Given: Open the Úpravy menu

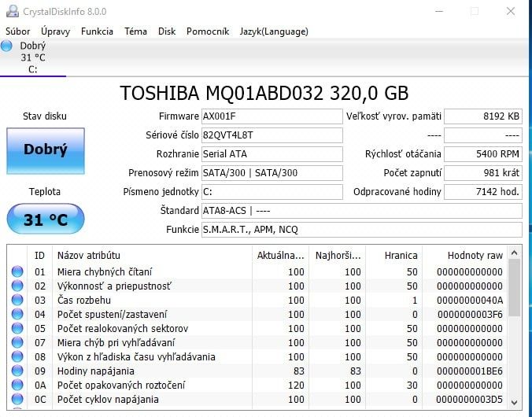Looking at the screenshot, I should 55,31.
